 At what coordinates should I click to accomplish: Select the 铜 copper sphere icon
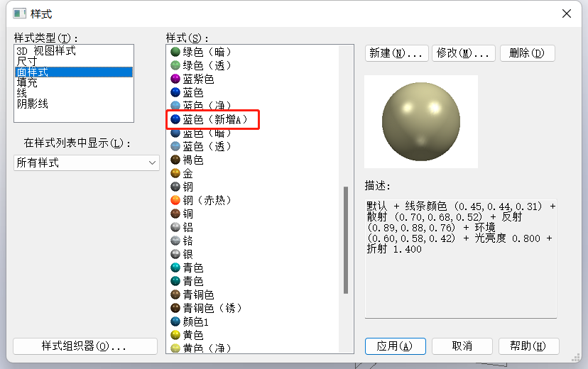(x=175, y=214)
